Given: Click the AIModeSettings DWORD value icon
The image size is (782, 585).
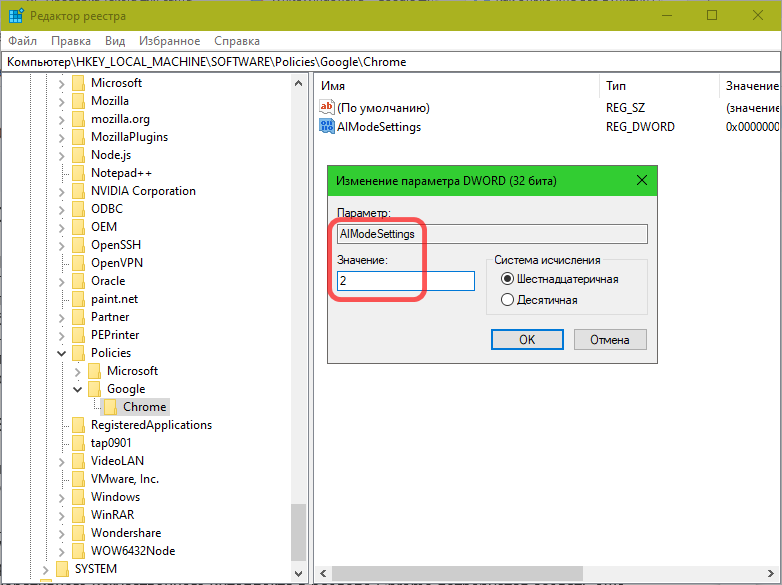Looking at the screenshot, I should 327,126.
